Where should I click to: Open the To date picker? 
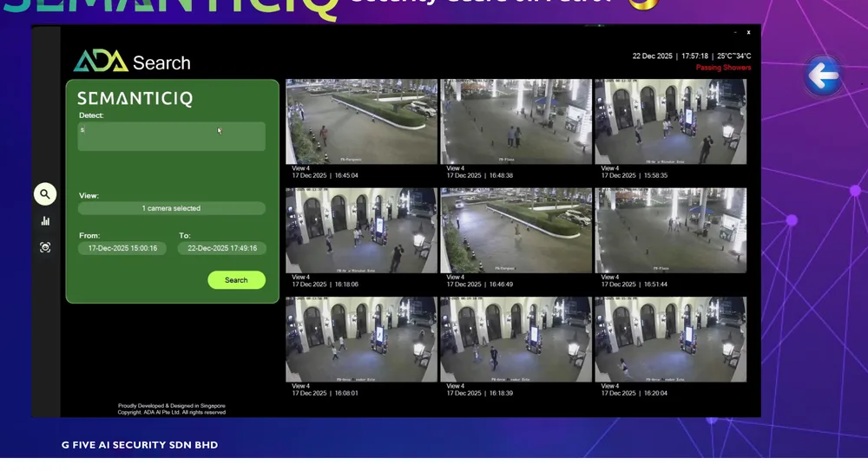pos(222,248)
